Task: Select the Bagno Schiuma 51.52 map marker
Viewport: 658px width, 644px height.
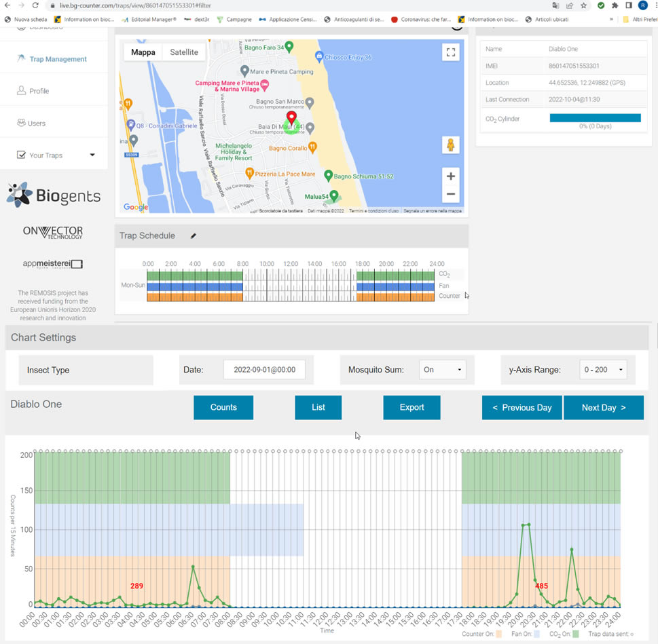Action: 329,176
